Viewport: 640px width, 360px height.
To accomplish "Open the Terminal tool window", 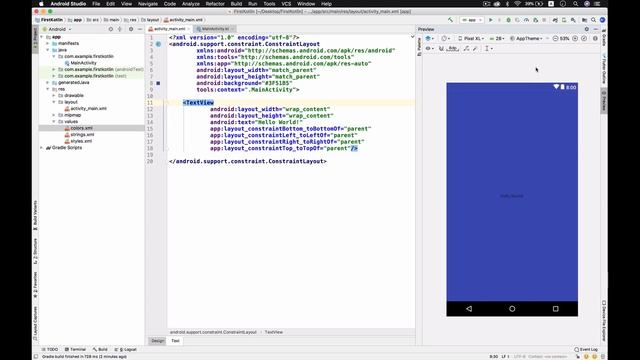I will (75, 349).
